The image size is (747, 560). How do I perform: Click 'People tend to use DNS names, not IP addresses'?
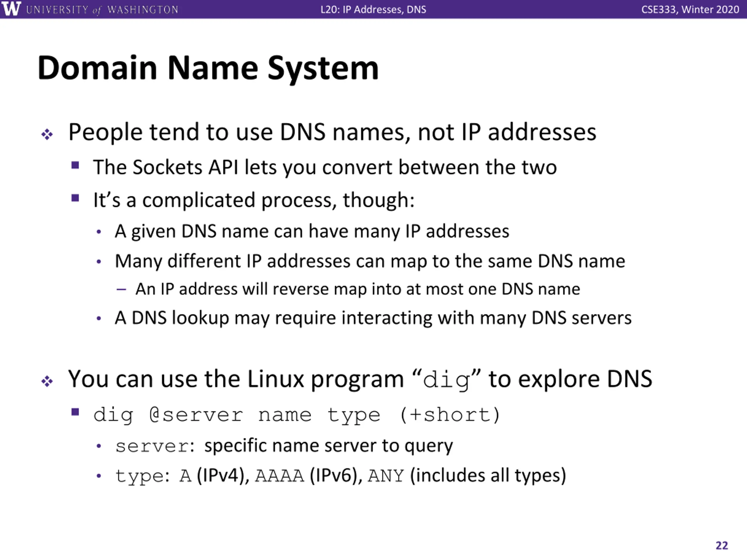pyautogui.click(x=332, y=132)
